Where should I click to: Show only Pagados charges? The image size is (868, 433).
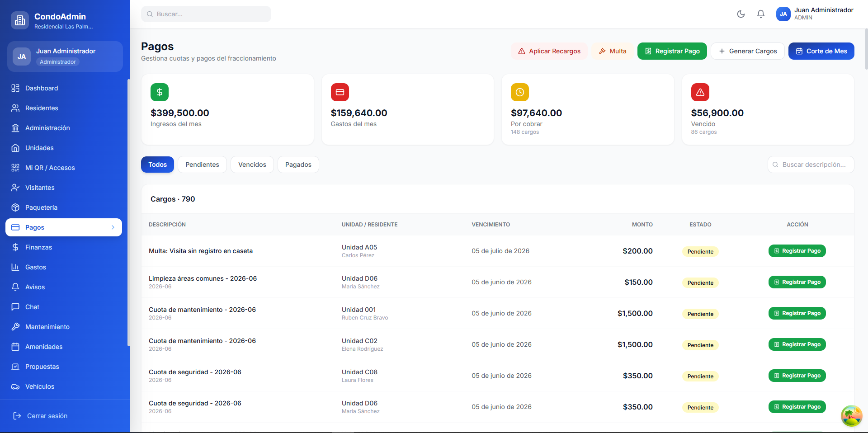tap(298, 165)
